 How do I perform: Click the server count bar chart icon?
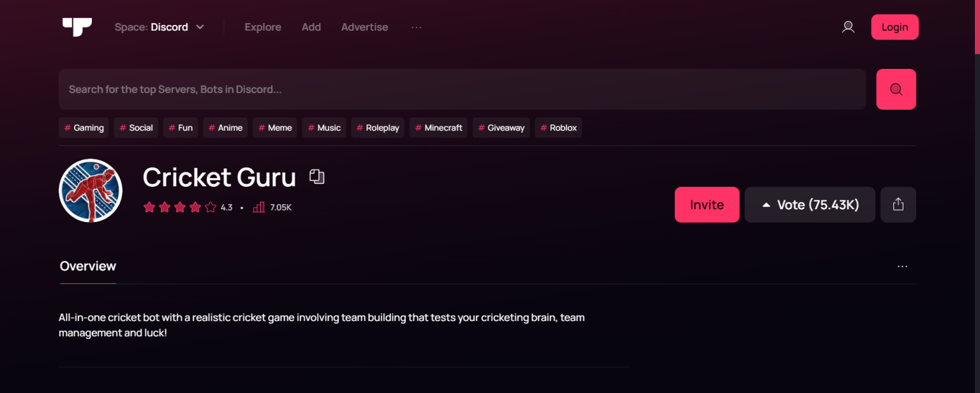[258, 207]
